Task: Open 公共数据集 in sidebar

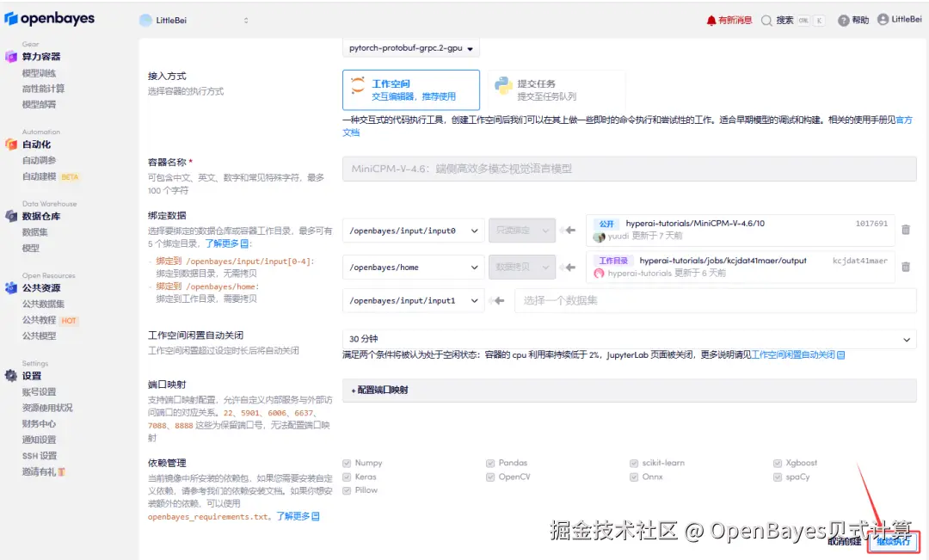Action: click(x=43, y=304)
